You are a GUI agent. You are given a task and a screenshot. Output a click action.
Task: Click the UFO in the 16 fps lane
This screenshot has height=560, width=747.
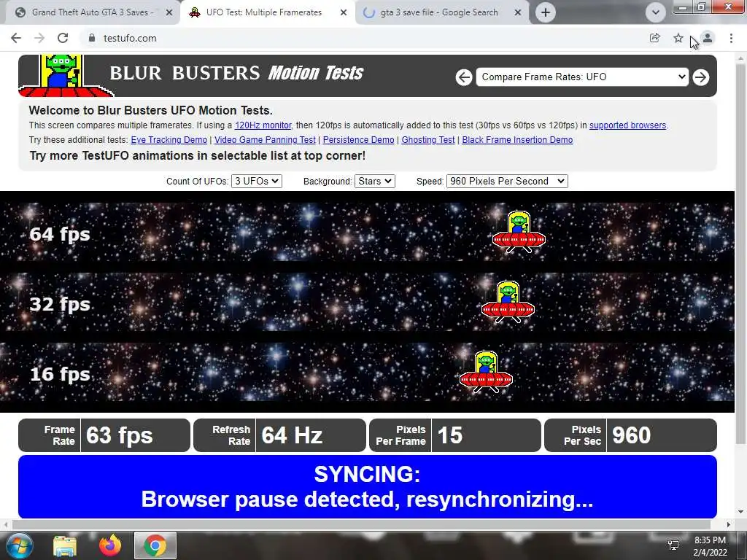[x=486, y=372]
